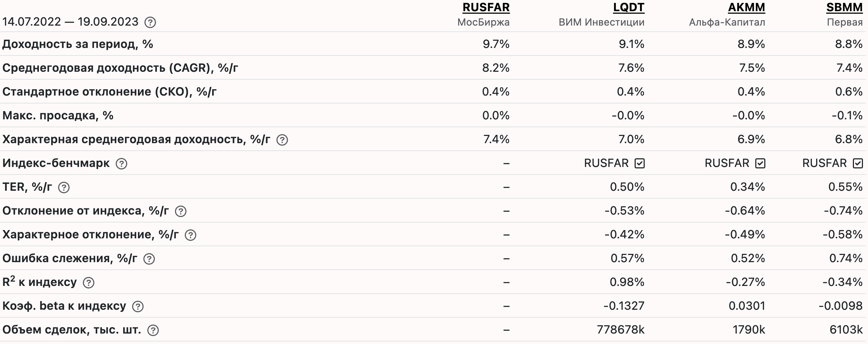Click the date range 14.07.2022 — 19.09.2023
The height and width of the screenshot is (344, 868).
[70, 22]
